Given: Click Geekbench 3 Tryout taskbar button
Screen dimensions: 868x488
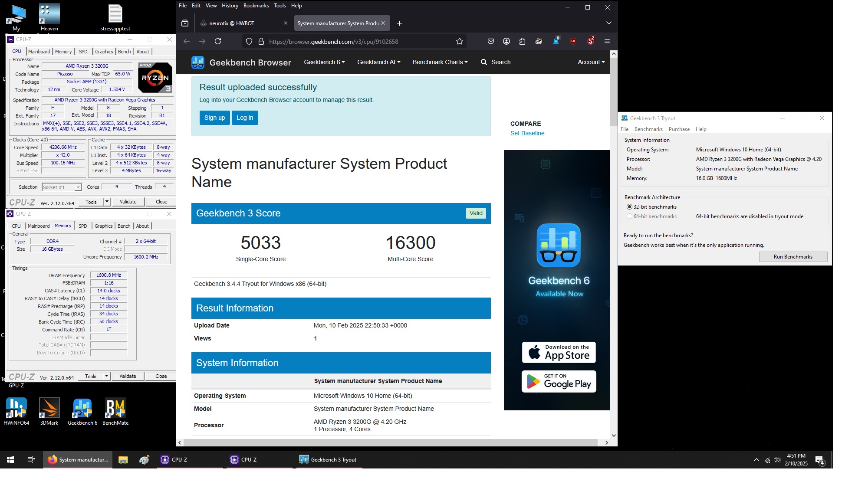Looking at the screenshot, I should tap(329, 460).
